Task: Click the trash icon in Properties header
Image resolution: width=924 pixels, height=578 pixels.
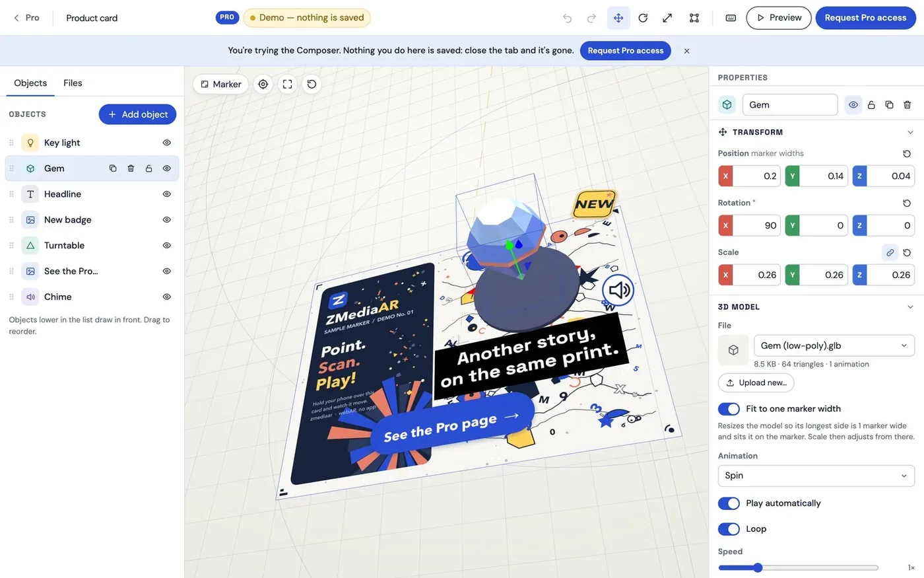Action: [x=907, y=105]
